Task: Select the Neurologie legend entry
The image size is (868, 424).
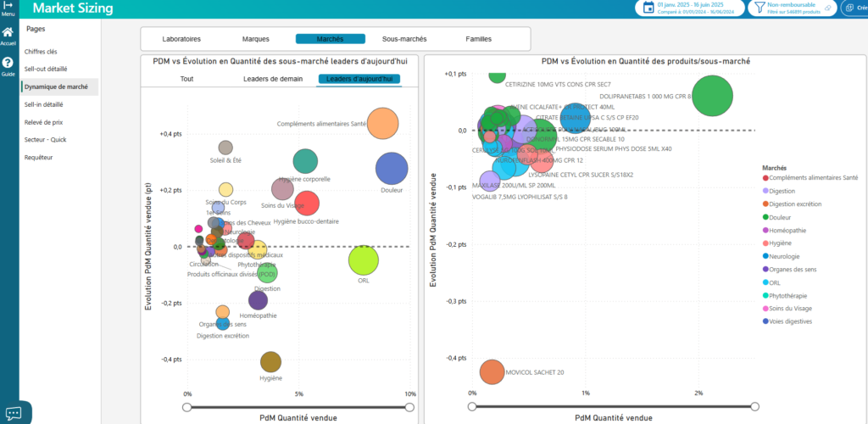Action: point(781,256)
